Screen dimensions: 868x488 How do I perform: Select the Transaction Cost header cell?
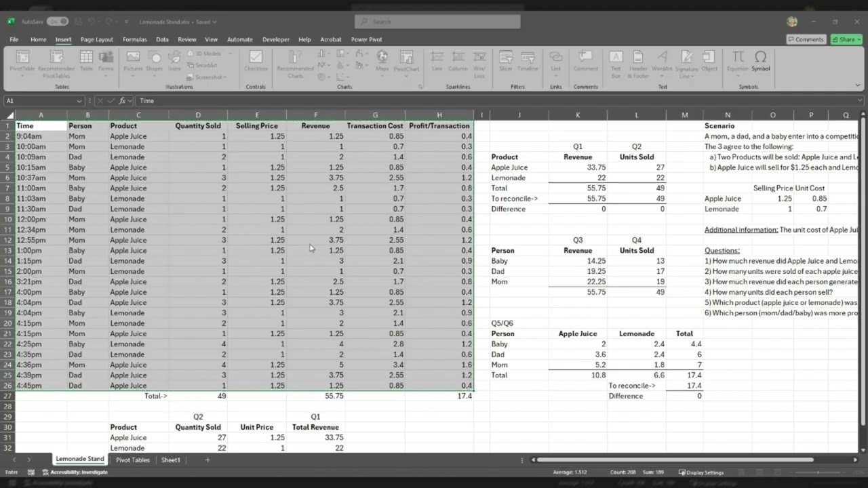tap(375, 125)
